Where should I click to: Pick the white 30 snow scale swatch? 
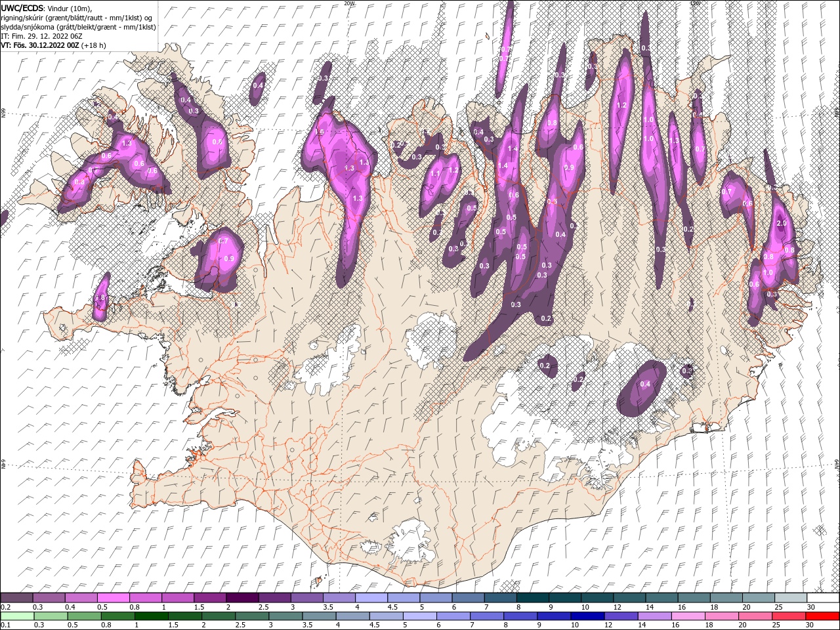click(822, 598)
